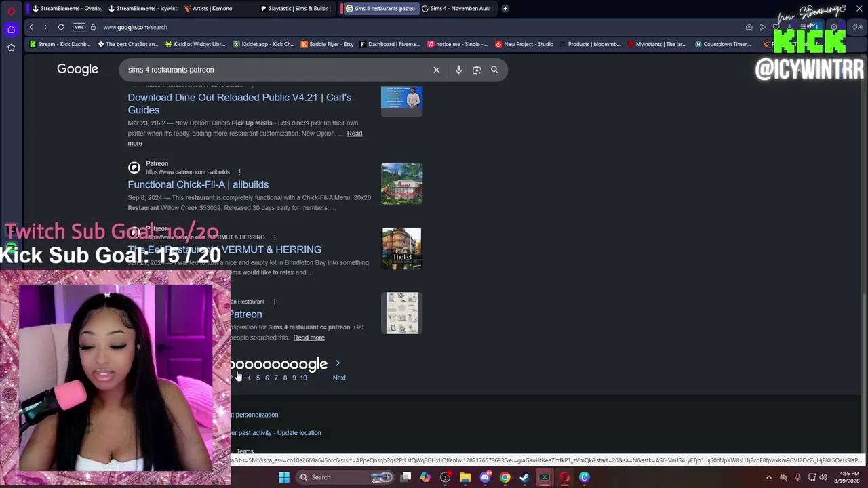
Task: Open the Baddie Flyer - Etsy bookmark
Action: click(x=327, y=44)
